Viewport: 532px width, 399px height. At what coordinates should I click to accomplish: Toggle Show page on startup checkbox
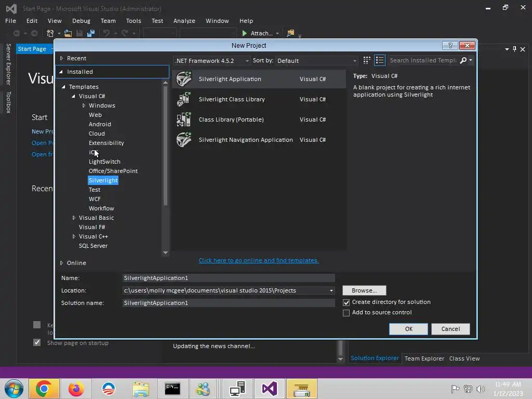tap(37, 342)
